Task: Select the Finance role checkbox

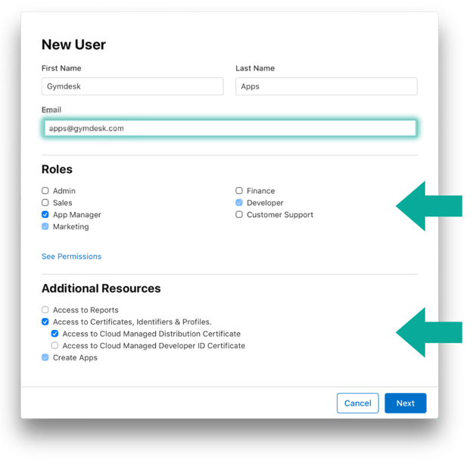Action: point(239,191)
